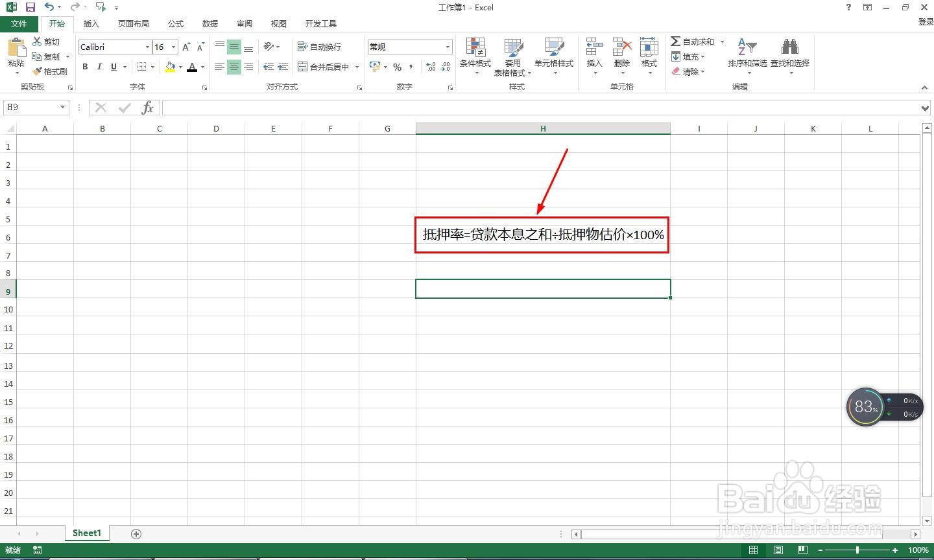Switch to the Insert (插入) tab
The height and width of the screenshot is (560, 934).
click(91, 23)
